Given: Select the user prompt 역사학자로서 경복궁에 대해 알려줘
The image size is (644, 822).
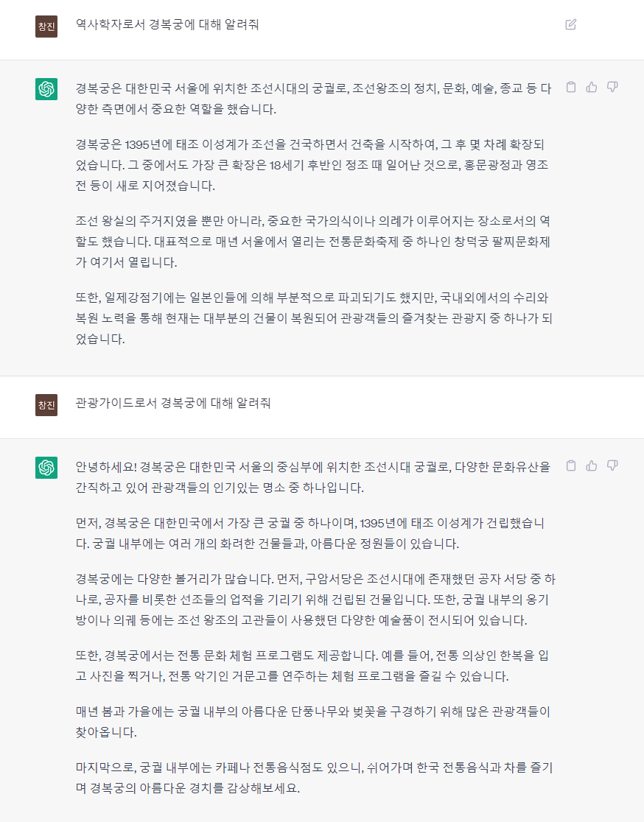Looking at the screenshot, I should (167, 24).
